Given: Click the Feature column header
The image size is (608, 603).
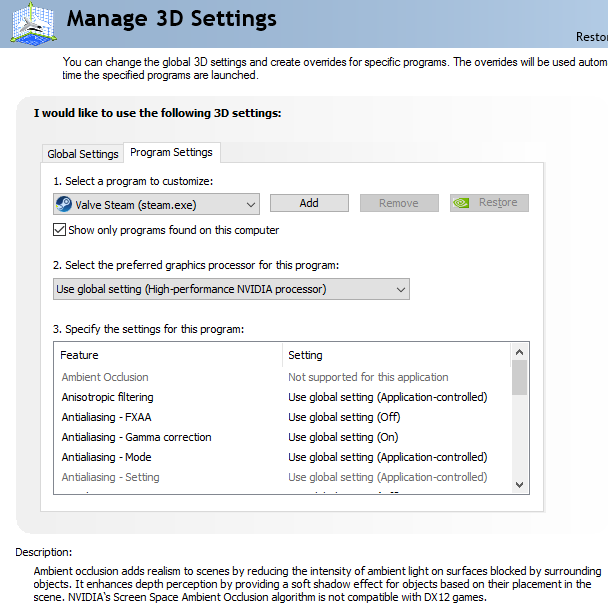Looking at the screenshot, I should 168,355.
